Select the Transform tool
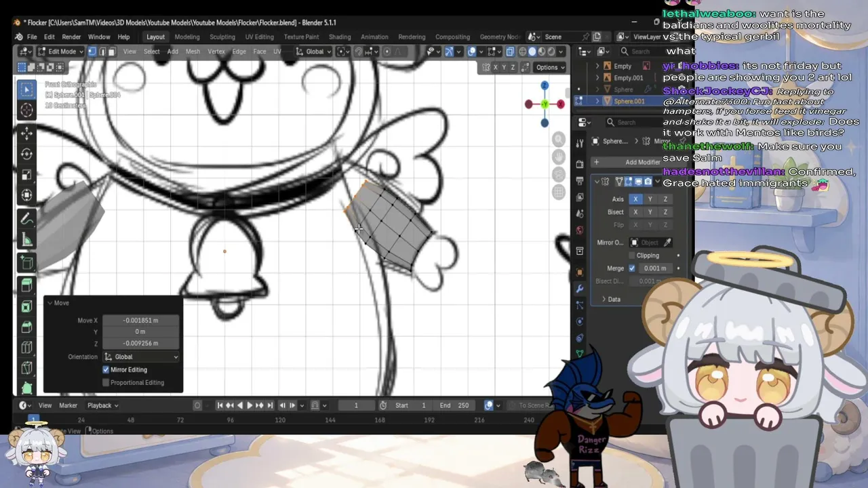The image size is (868, 488). click(x=27, y=196)
